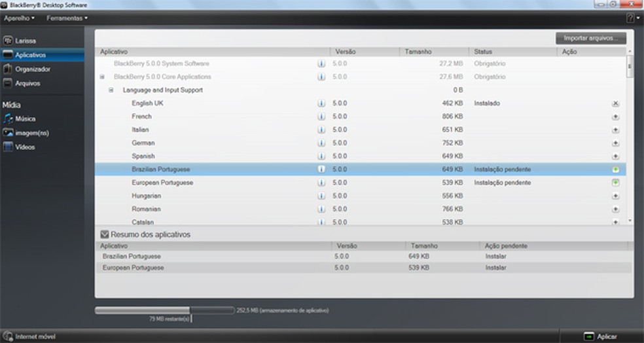Show info icon for Brazilian Portuguese
Image resolution: width=644 pixels, height=343 pixels.
pos(321,170)
